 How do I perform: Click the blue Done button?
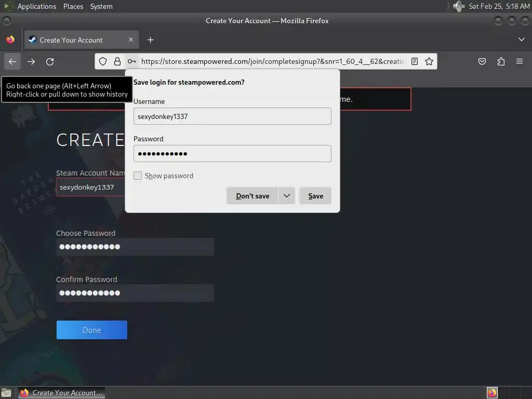[x=92, y=330]
